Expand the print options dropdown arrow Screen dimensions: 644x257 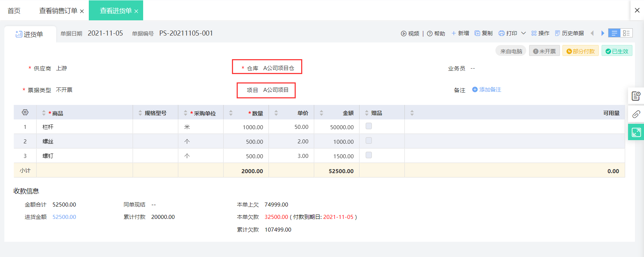[x=523, y=33]
